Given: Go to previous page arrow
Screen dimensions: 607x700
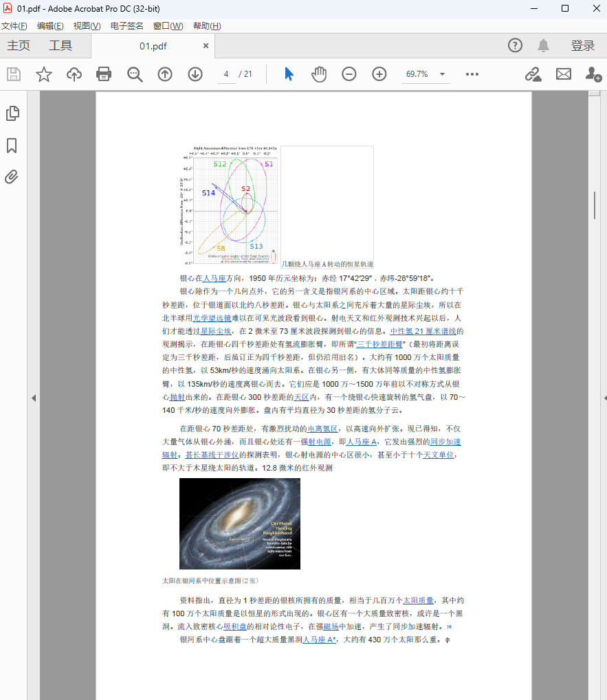Looking at the screenshot, I should (x=165, y=74).
